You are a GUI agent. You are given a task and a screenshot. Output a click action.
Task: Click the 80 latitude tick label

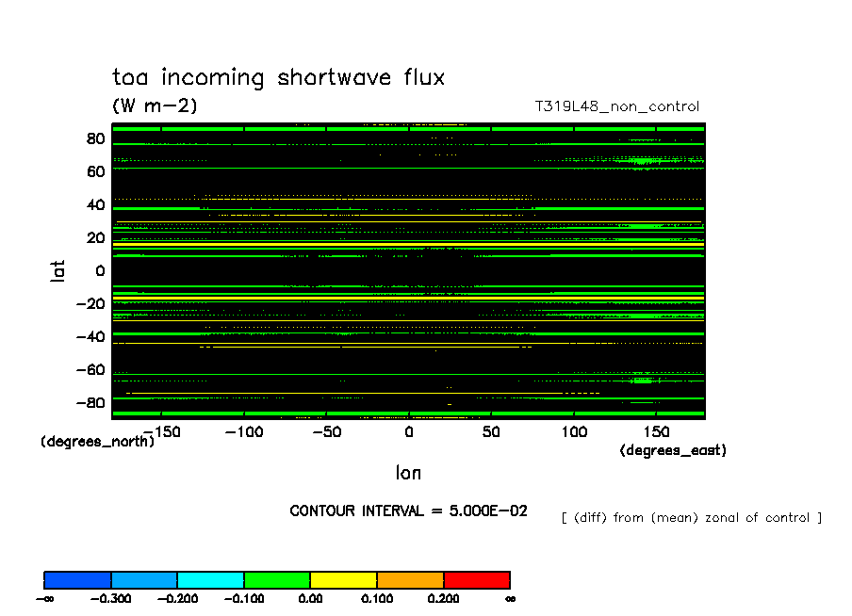(x=94, y=138)
